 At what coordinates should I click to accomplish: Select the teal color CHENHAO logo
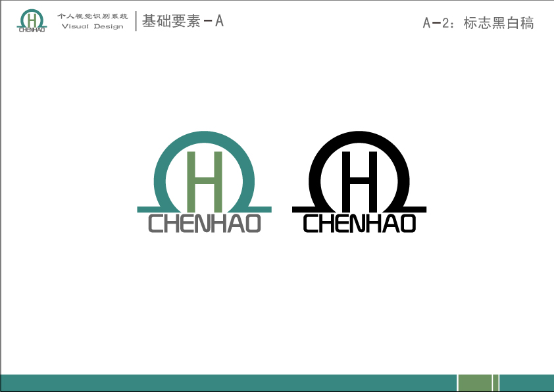[x=204, y=182]
